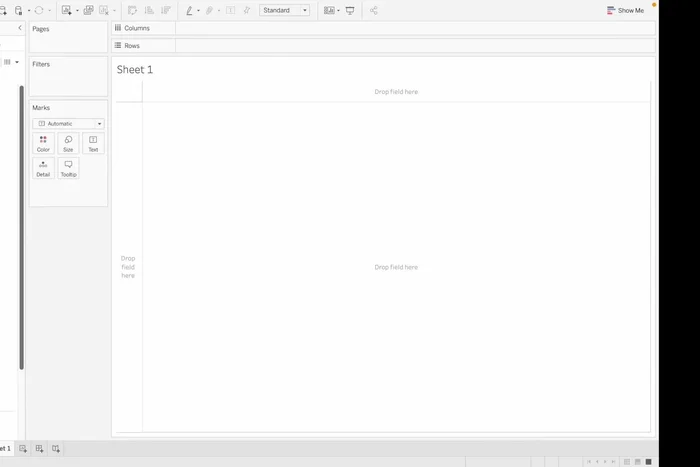Click the New Dashboard tab icon at bottom
Screen dimensions: 700x467
39,449
